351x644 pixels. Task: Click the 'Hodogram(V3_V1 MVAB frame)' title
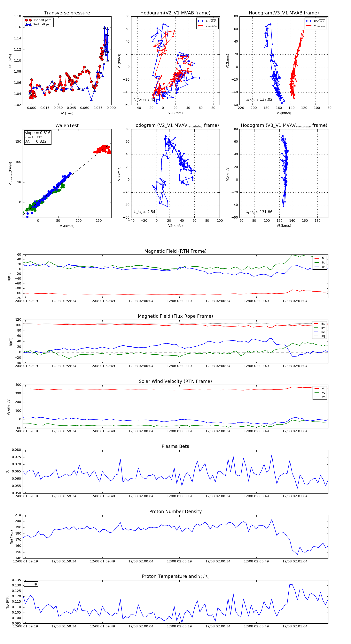pos(284,13)
